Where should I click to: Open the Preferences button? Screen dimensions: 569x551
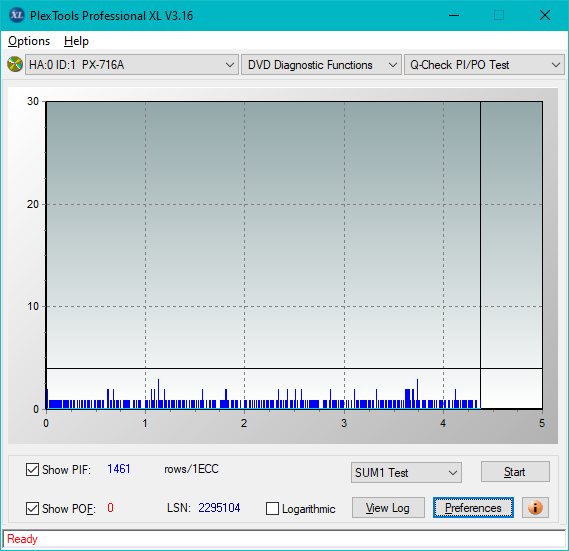pyautogui.click(x=473, y=507)
